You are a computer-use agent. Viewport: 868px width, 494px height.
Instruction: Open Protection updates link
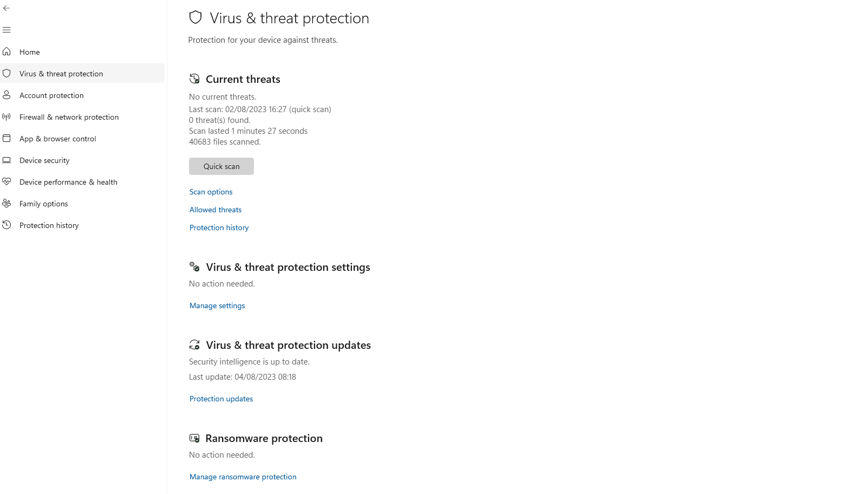tap(221, 399)
